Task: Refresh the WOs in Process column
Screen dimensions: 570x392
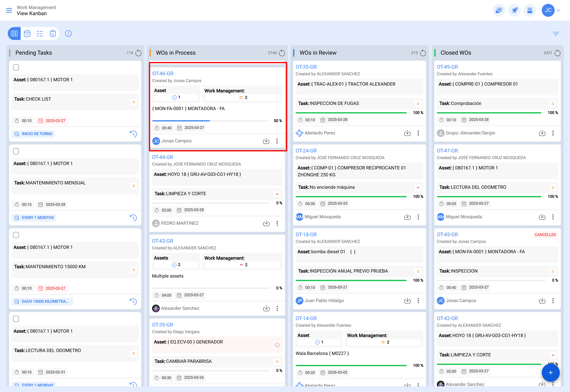Action: (282, 53)
